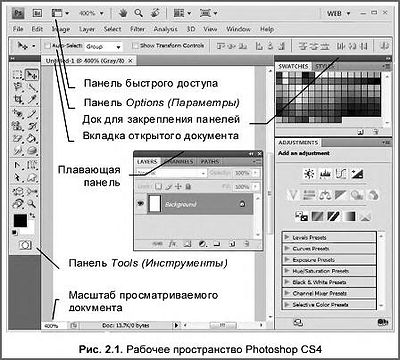The width and height of the screenshot is (400, 360).
Task: Select the Eraser tool
Action: pyautogui.click(x=18, y=138)
